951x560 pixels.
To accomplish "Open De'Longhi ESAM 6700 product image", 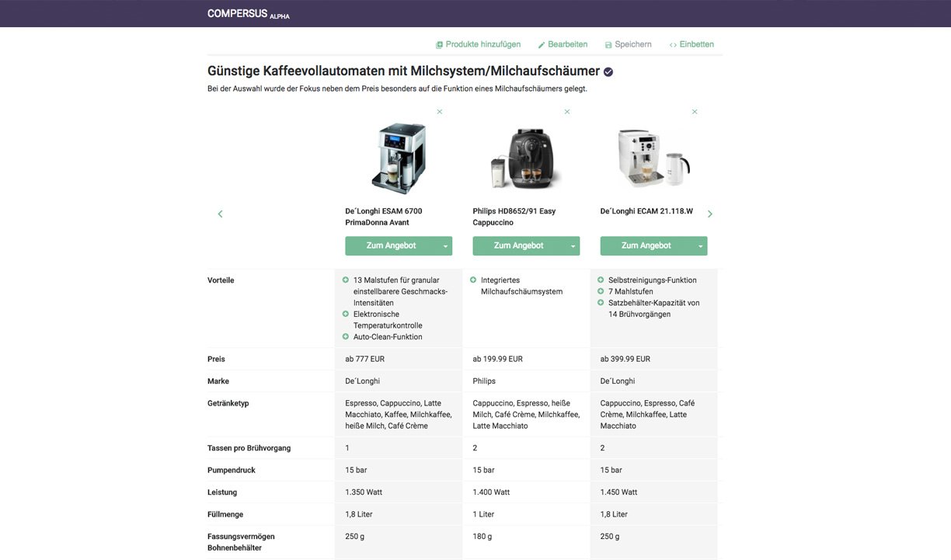I will coord(399,158).
